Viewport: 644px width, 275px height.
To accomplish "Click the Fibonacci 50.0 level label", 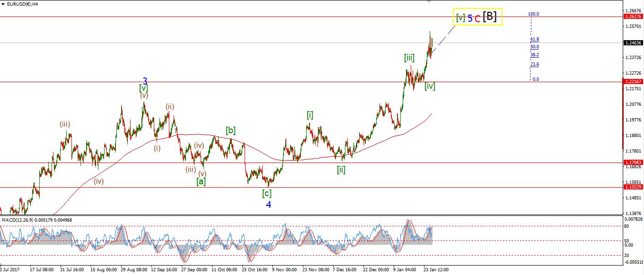I will 535,47.
